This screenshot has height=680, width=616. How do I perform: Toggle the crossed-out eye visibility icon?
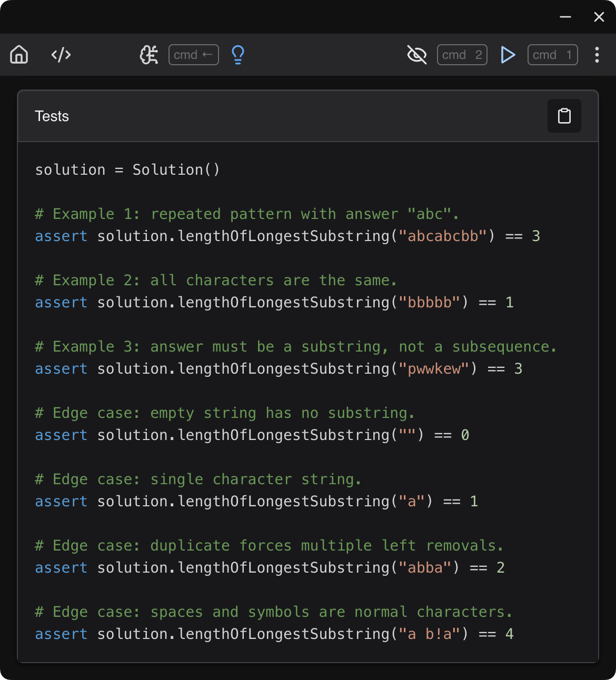tap(417, 55)
